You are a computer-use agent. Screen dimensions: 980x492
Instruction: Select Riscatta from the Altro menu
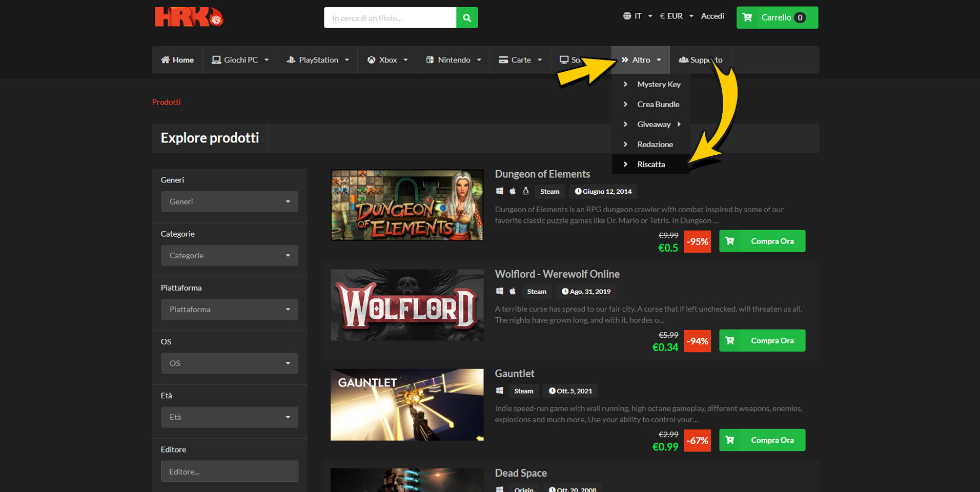[x=651, y=165]
